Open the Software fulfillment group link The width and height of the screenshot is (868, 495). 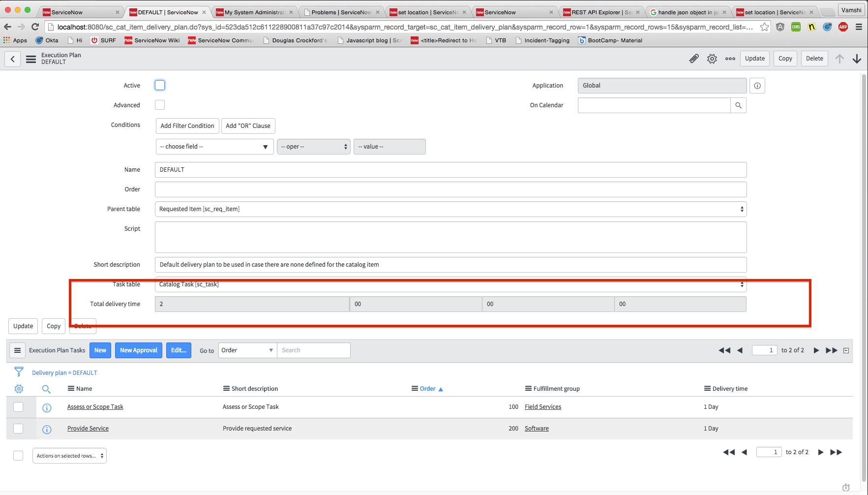click(537, 428)
